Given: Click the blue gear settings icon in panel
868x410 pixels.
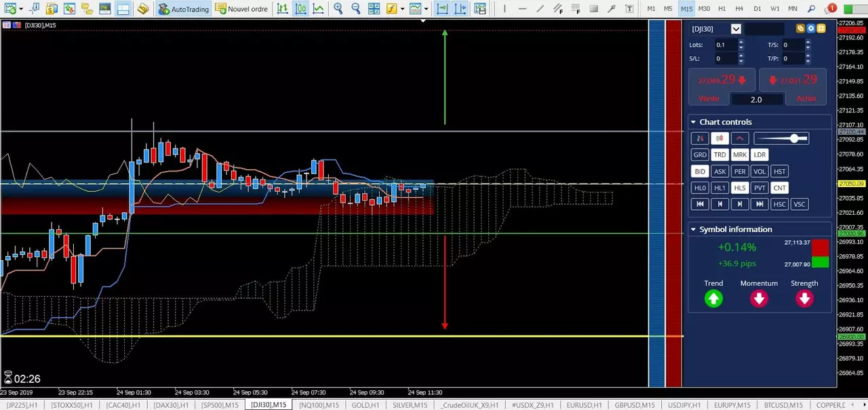Looking at the screenshot, I should (810, 28).
